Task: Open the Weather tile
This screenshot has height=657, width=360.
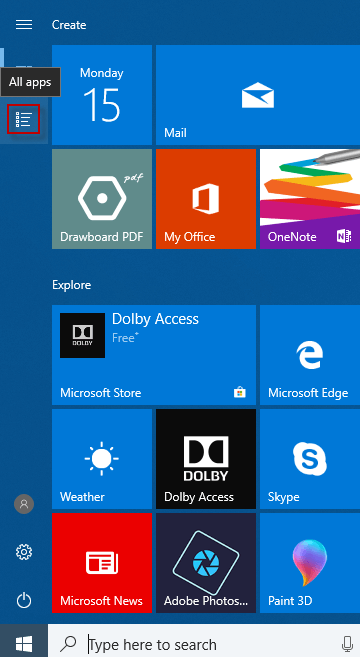Action: (x=102, y=459)
